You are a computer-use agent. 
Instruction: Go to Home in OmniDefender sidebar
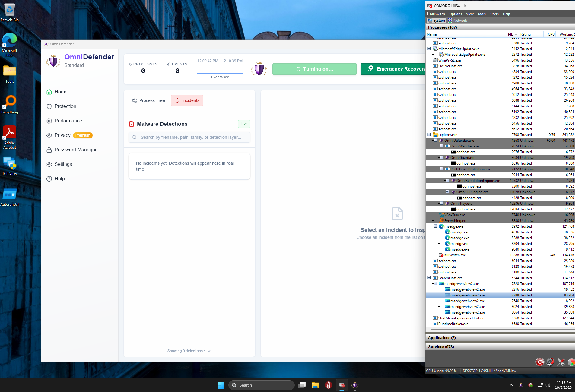[x=57, y=92]
